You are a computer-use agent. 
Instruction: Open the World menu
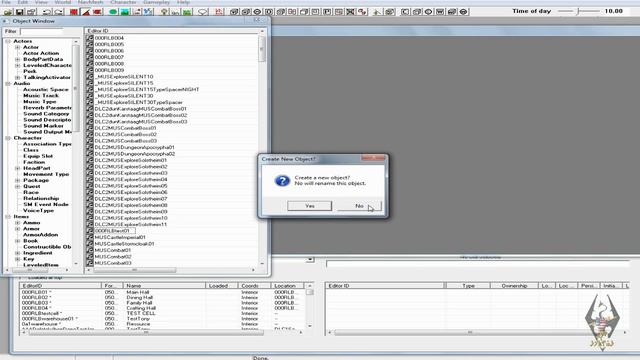click(x=63, y=2)
